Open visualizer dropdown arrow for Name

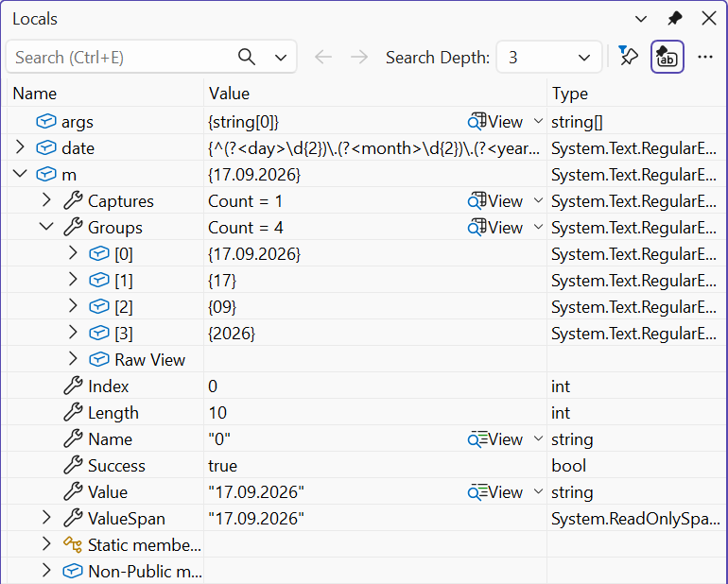538,439
